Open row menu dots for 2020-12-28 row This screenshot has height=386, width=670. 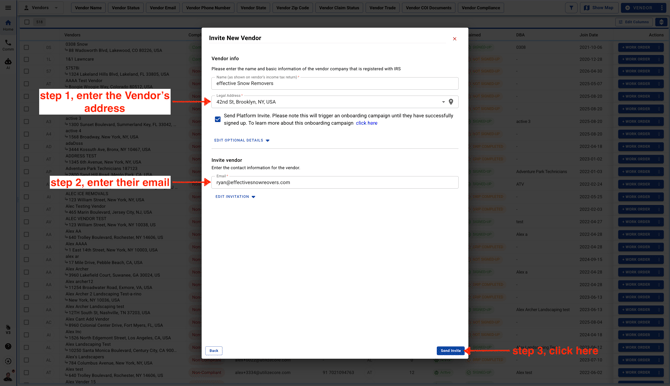pos(659,59)
